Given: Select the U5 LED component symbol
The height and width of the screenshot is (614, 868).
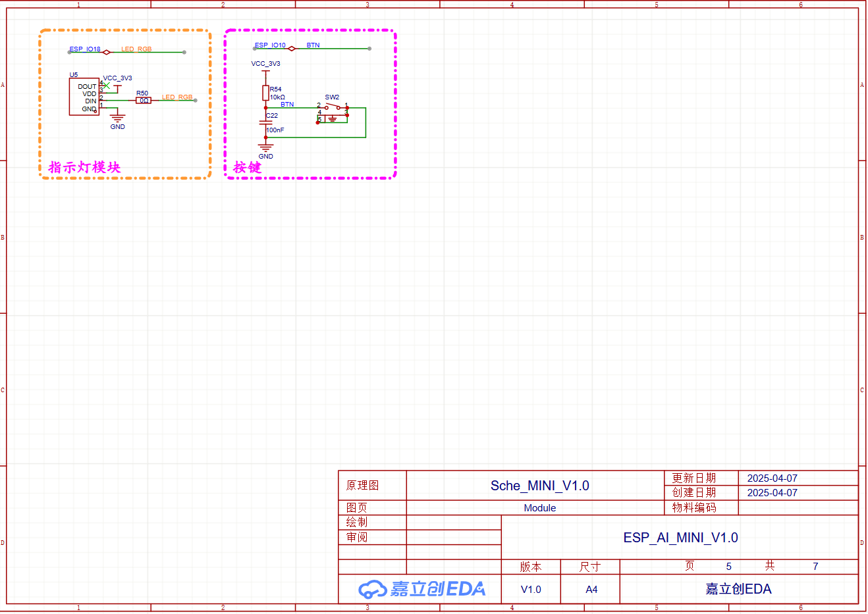Looking at the screenshot, I should [84, 97].
